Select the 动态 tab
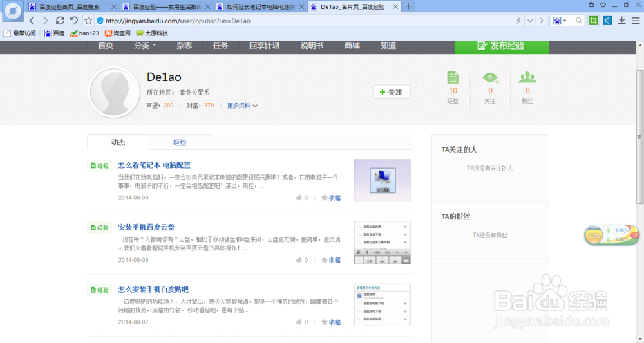644x343 pixels. 118,142
